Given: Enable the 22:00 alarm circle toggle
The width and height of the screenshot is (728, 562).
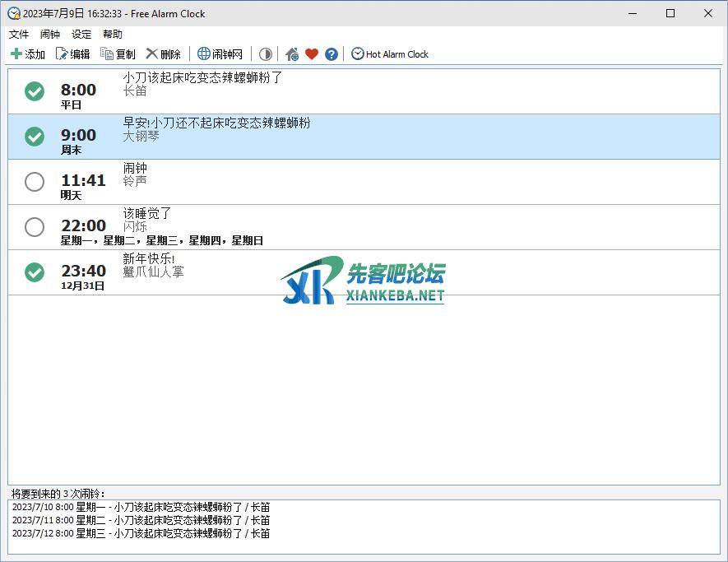Looking at the screenshot, I should click(x=35, y=227).
